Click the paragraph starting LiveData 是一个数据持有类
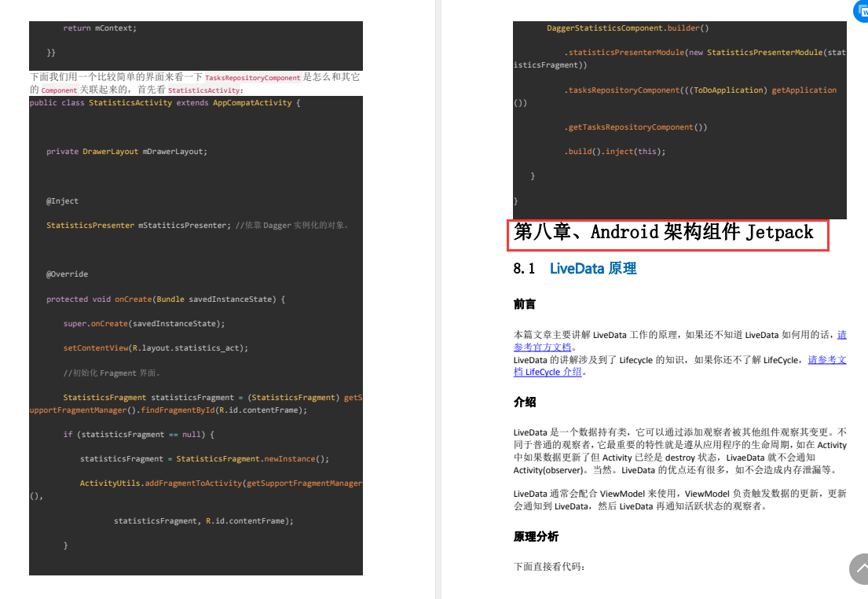This screenshot has height=599, width=868. point(679,450)
